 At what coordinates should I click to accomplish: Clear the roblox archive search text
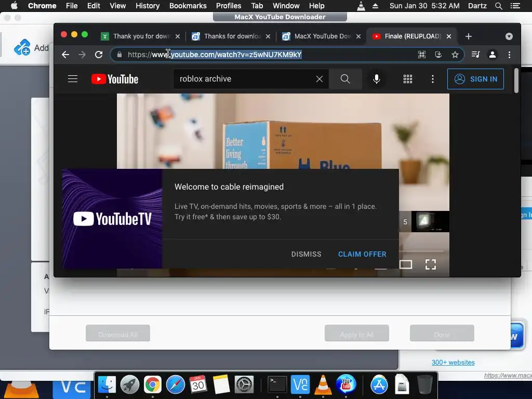click(320, 79)
